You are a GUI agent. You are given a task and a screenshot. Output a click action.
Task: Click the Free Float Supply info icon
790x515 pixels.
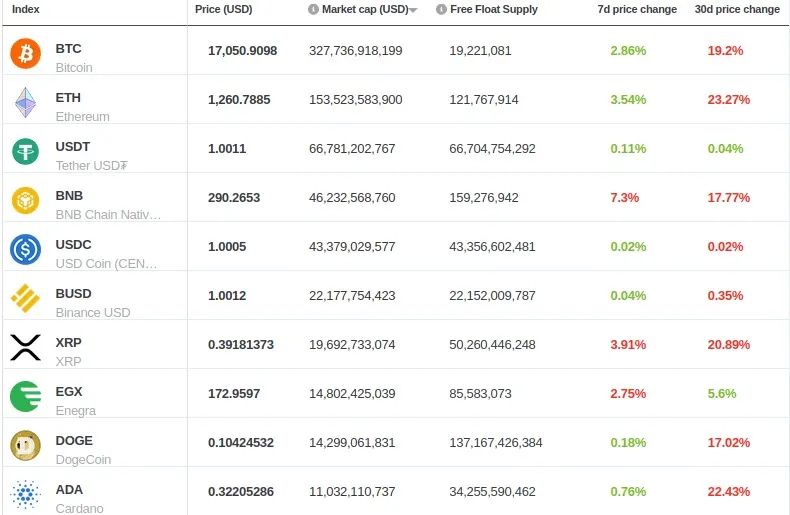point(441,9)
